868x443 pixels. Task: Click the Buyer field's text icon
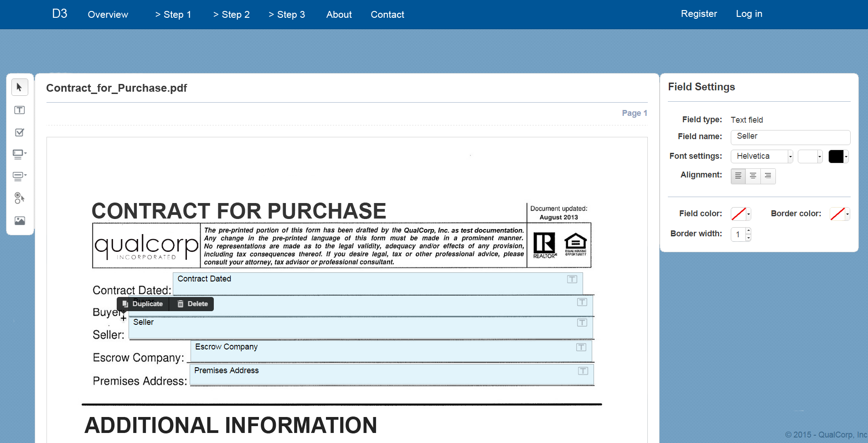(582, 302)
